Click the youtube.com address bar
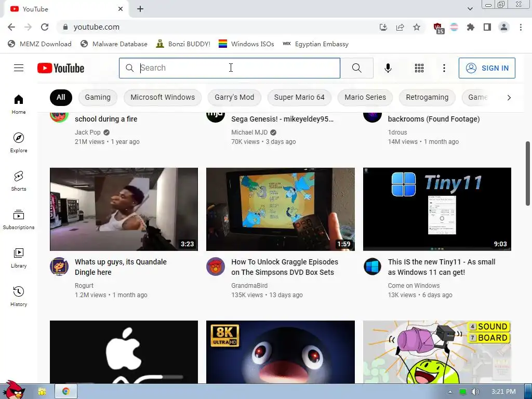 (x=217, y=27)
